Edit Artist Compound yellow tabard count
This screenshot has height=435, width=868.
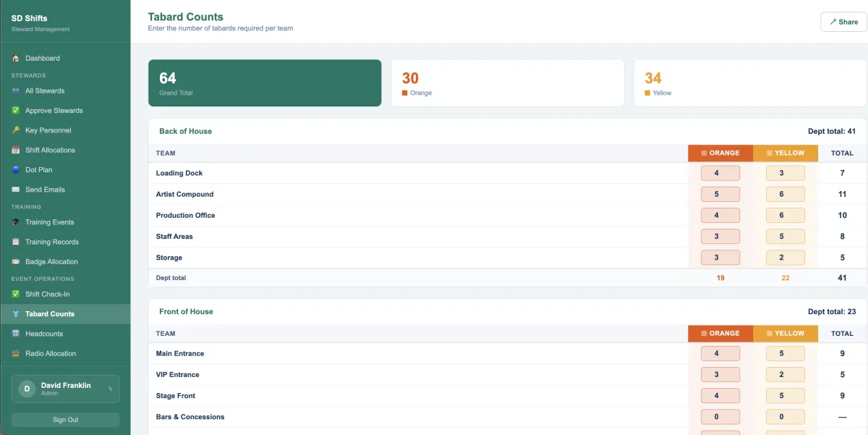coord(785,194)
